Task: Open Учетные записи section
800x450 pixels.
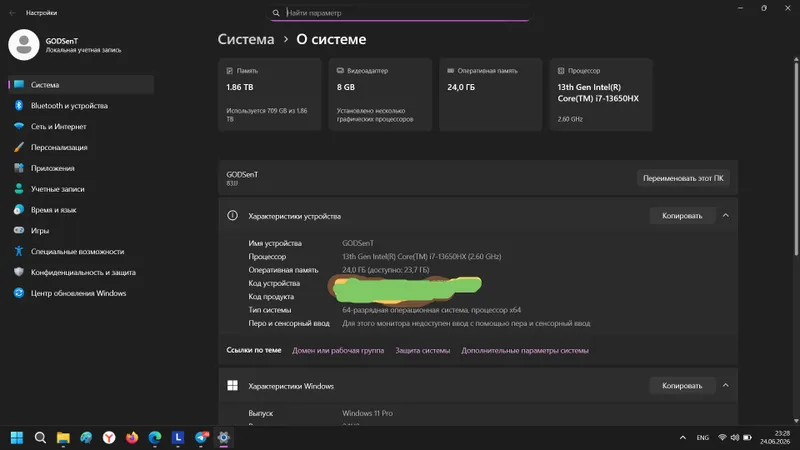Action: [81, 189]
